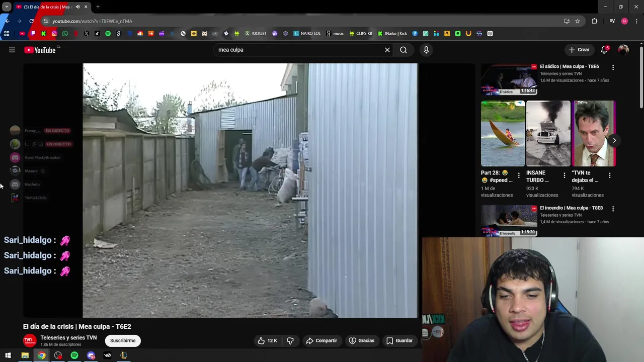This screenshot has height=362, width=644.
Task: Subscribe with the Suscribirme button
Action: pos(123,340)
